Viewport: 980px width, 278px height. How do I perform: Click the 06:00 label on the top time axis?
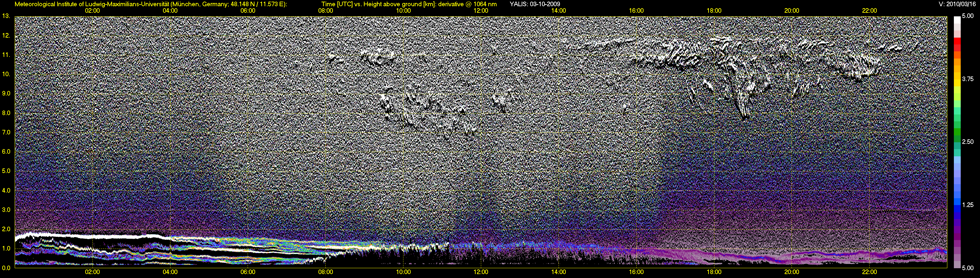(x=248, y=11)
